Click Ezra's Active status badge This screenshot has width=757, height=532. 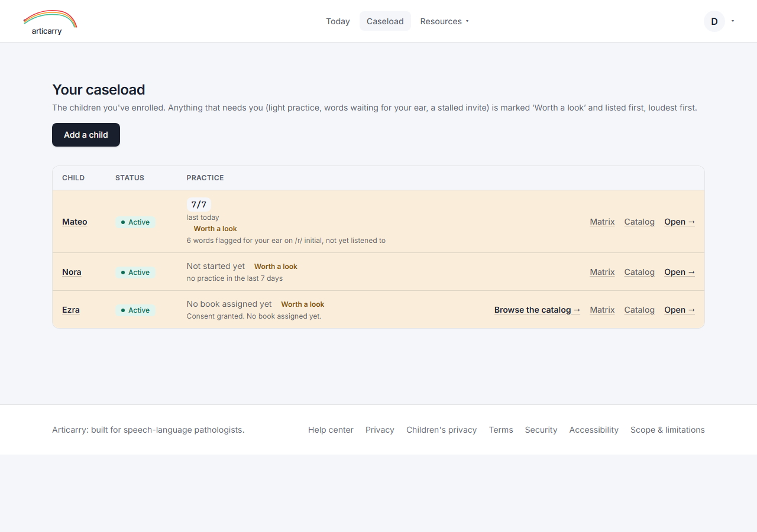click(135, 310)
